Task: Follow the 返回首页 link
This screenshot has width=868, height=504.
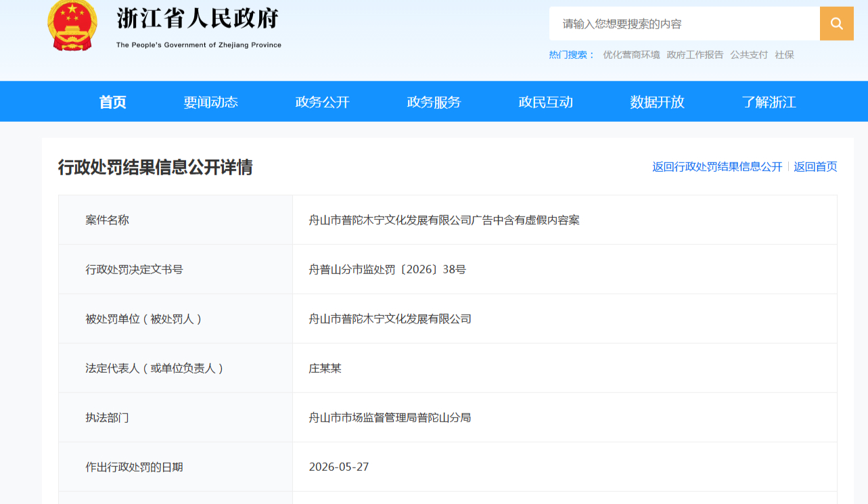Action: [x=815, y=166]
